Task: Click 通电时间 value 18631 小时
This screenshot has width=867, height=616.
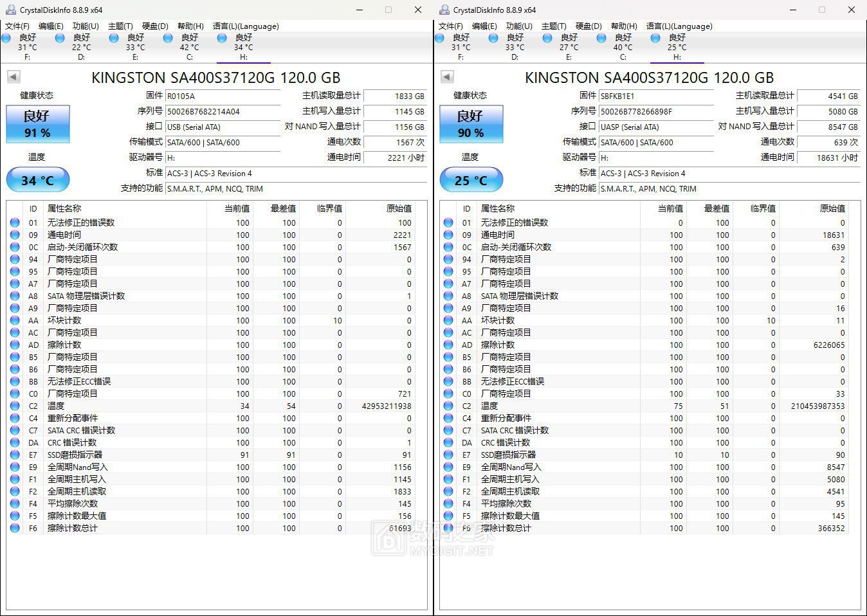Action: pos(828,158)
